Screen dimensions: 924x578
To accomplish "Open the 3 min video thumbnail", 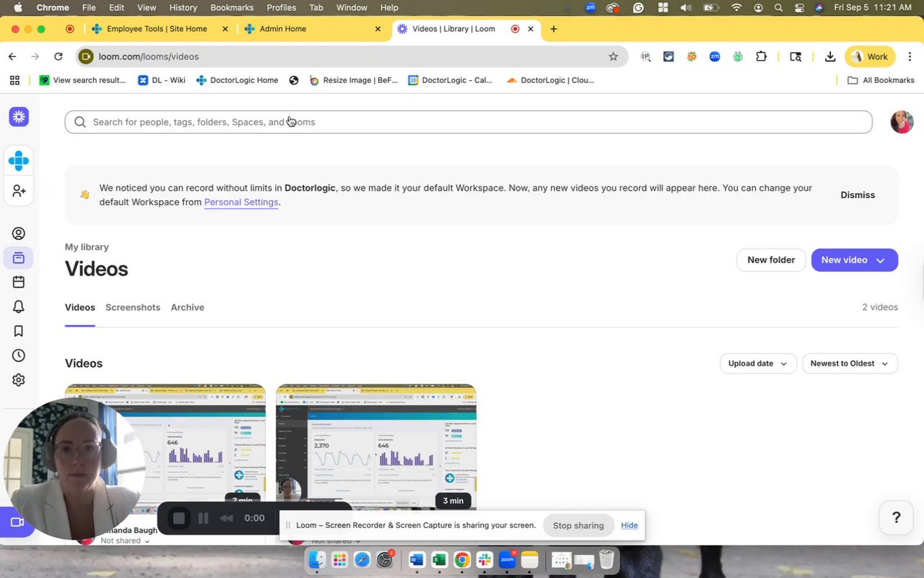I will [376, 447].
